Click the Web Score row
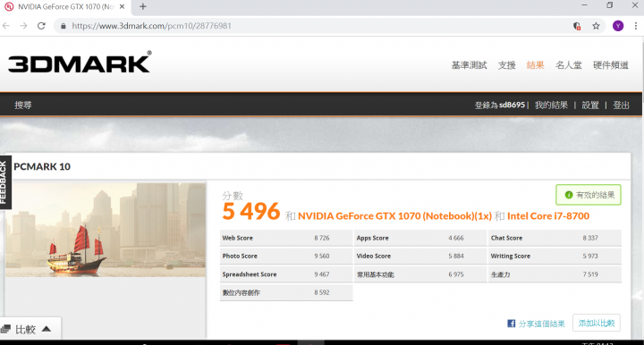 click(286, 238)
